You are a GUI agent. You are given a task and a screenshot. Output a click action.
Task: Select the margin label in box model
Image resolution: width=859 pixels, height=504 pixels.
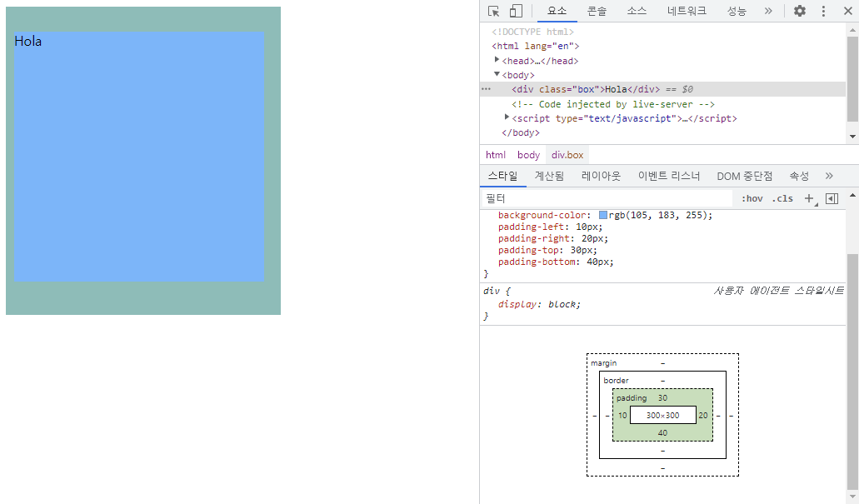click(604, 363)
